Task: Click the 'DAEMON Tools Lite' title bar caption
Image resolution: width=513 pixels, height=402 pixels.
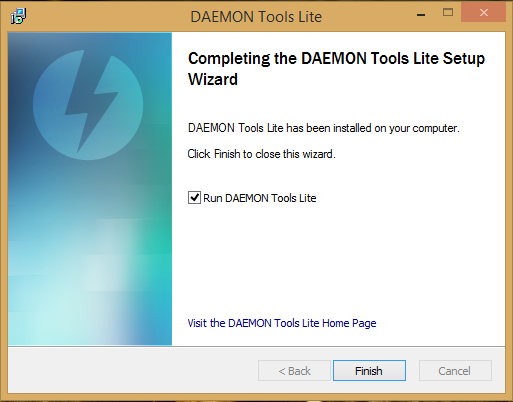Action: coord(256,17)
